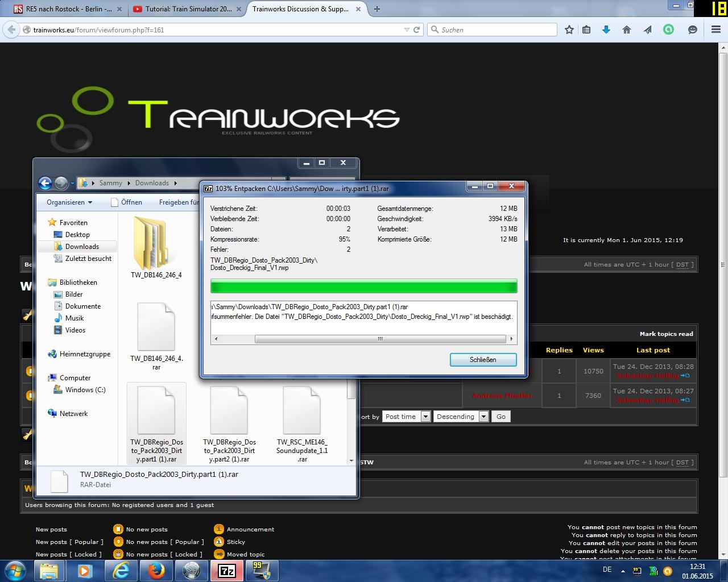Select Netzwerk in navigation pane
Screen dimensions: 728x582
click(x=73, y=414)
